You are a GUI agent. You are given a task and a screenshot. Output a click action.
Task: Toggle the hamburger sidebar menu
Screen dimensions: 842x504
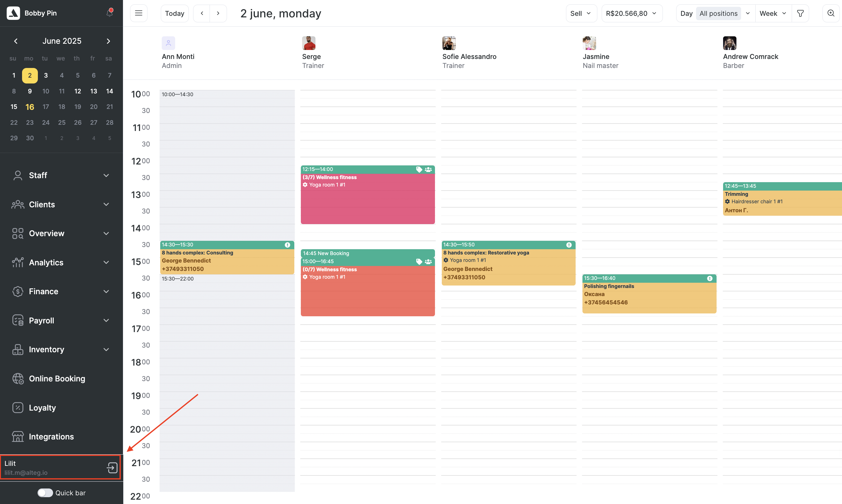(x=138, y=13)
